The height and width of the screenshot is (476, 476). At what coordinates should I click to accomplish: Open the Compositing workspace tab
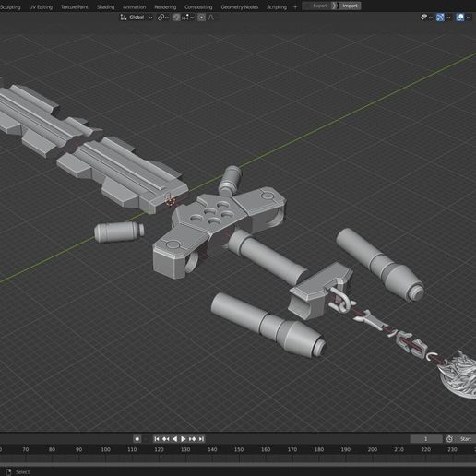click(x=198, y=7)
